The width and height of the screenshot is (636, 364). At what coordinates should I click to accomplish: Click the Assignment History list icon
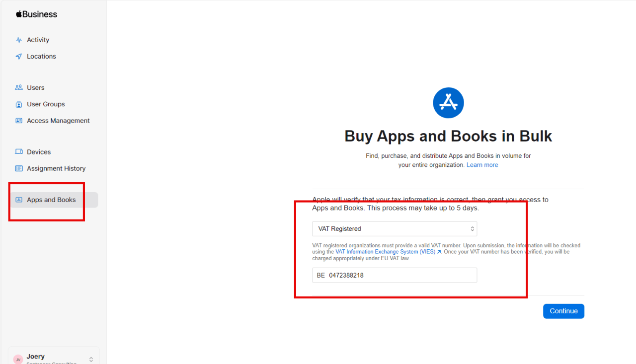[x=19, y=168]
